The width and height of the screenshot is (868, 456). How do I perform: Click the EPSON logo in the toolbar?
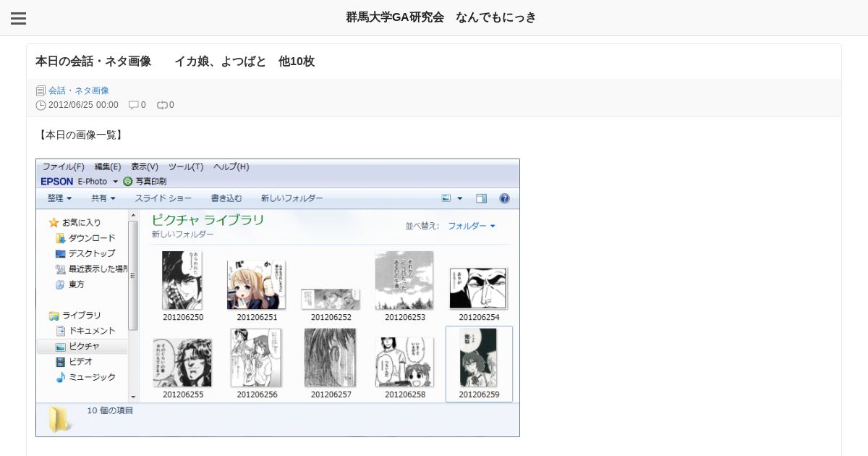(x=57, y=182)
